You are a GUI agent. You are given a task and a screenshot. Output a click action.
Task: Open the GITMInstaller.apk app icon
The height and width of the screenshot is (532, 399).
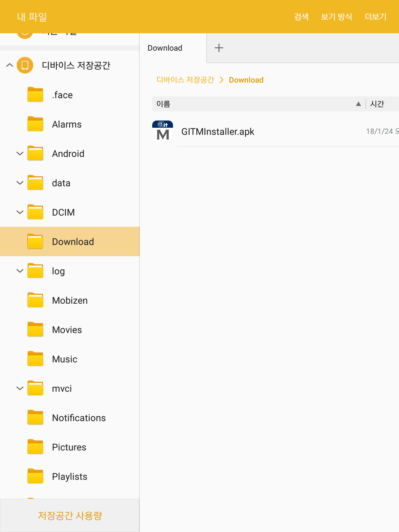click(163, 131)
